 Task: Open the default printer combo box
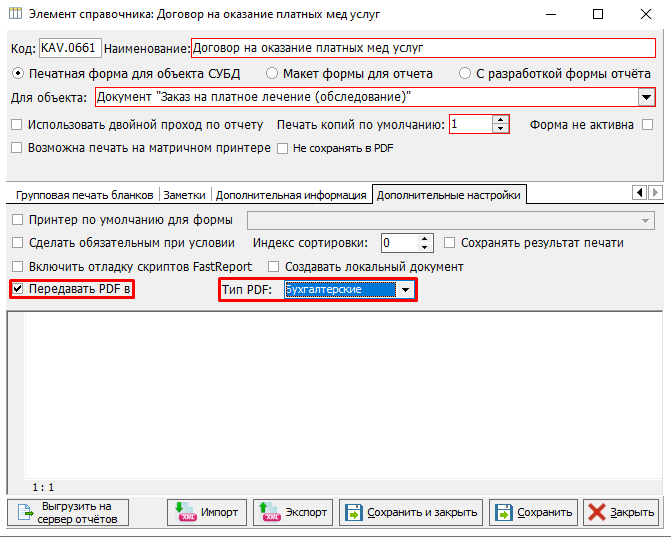451,221
